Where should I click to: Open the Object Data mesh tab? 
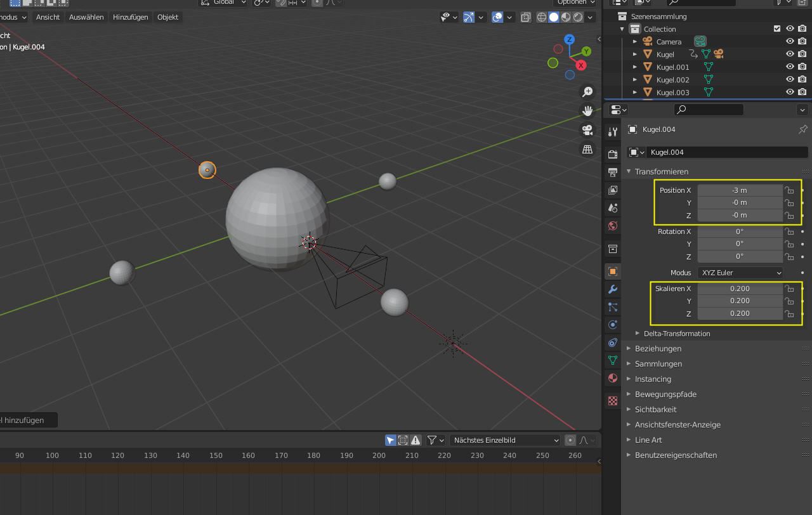coord(612,360)
